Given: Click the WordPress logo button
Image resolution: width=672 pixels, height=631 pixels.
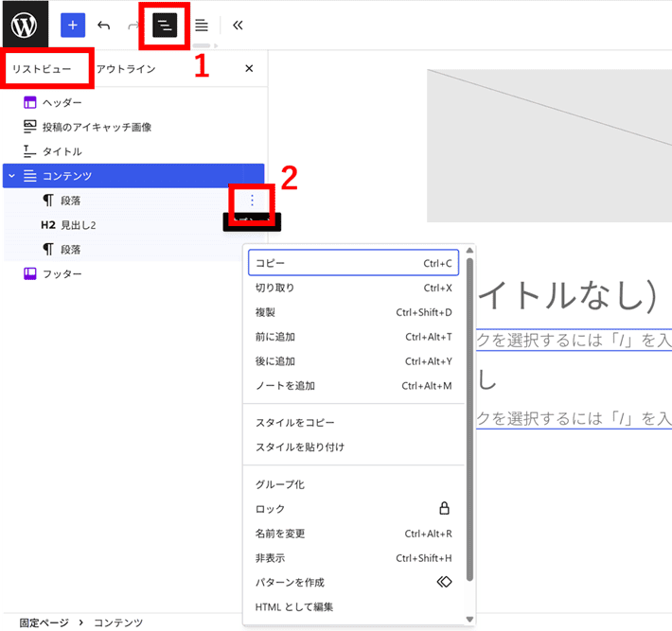Looking at the screenshot, I should (25, 25).
